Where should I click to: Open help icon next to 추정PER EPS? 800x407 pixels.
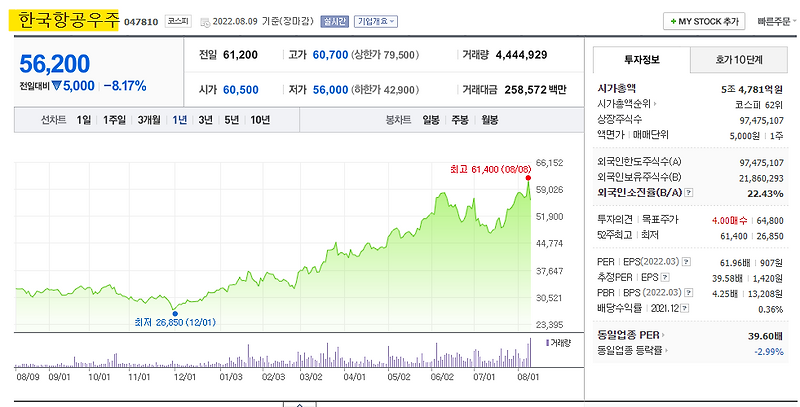tap(665, 278)
